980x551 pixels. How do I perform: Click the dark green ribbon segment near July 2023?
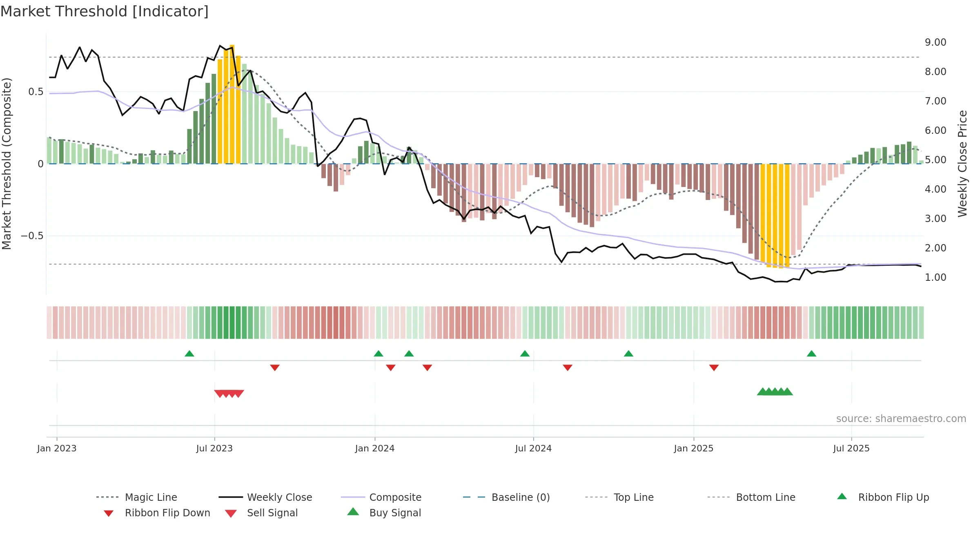232,322
